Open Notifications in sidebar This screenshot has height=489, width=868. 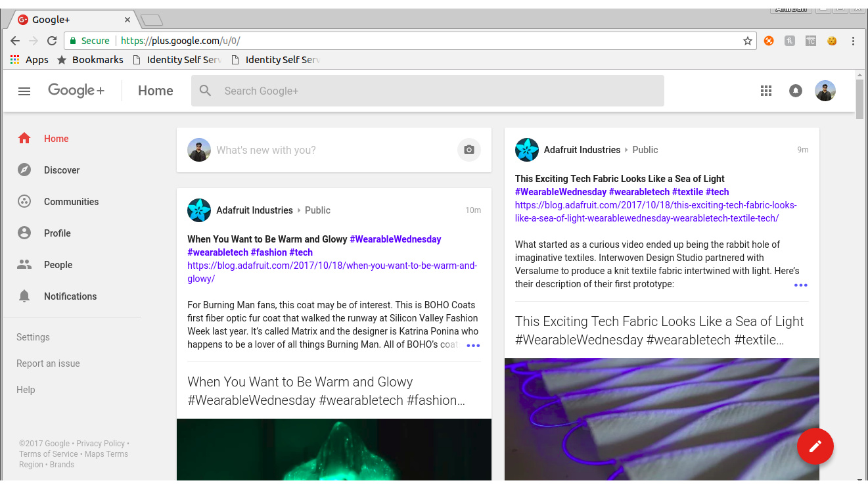tap(70, 296)
